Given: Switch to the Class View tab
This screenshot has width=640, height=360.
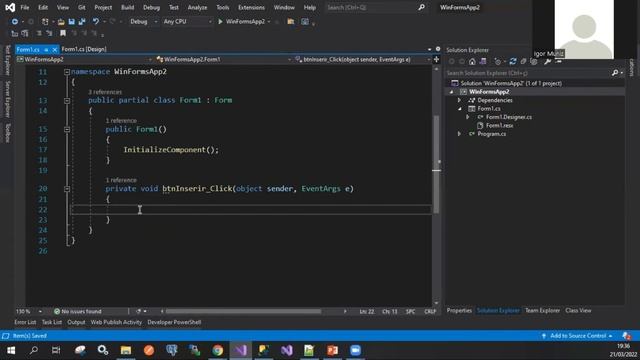Looking at the screenshot, I should coord(578,311).
